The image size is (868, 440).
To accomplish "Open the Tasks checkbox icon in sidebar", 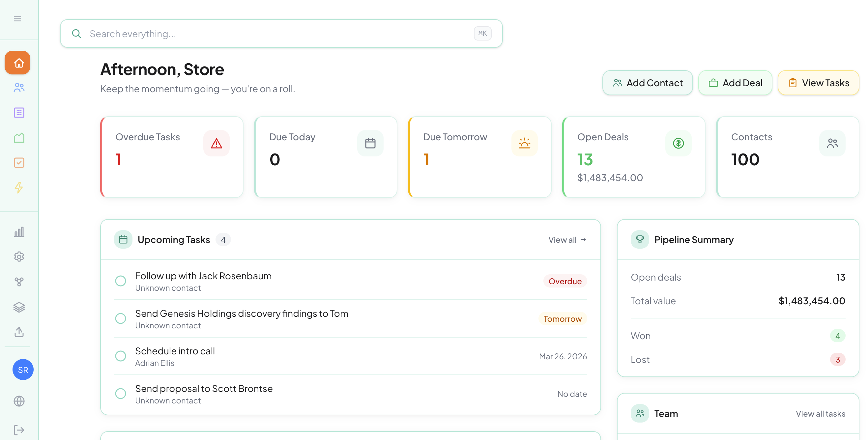I will 19,163.
